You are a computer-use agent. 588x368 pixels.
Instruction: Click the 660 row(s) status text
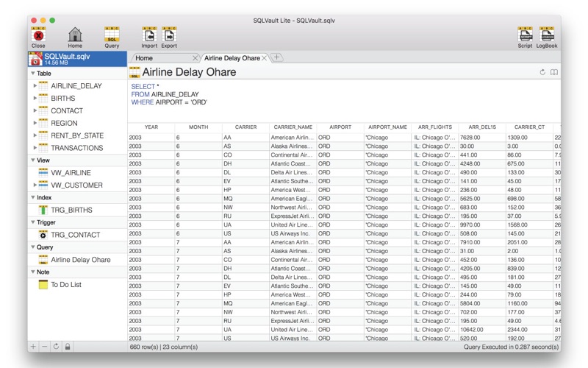pos(144,347)
